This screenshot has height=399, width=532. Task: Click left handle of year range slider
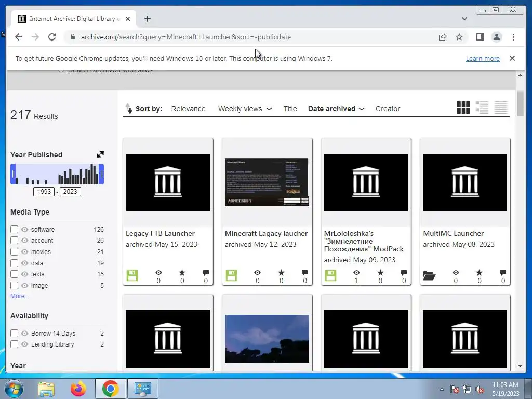pos(13,174)
